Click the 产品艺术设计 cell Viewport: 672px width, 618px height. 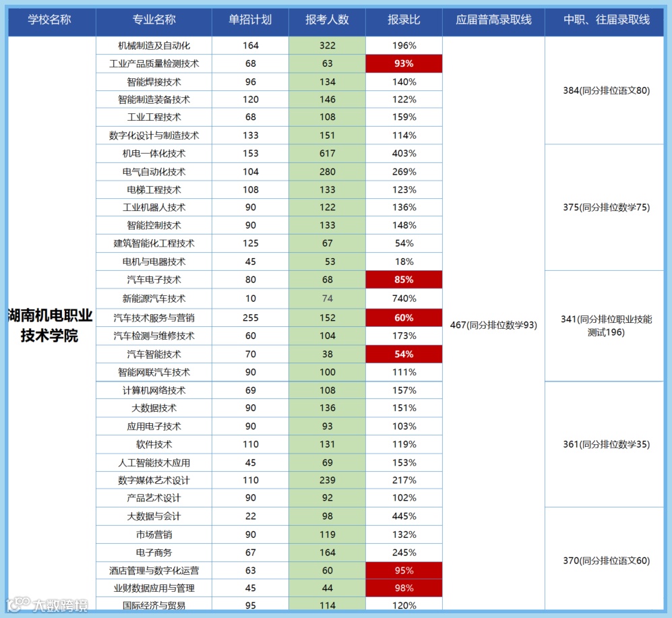coord(154,498)
